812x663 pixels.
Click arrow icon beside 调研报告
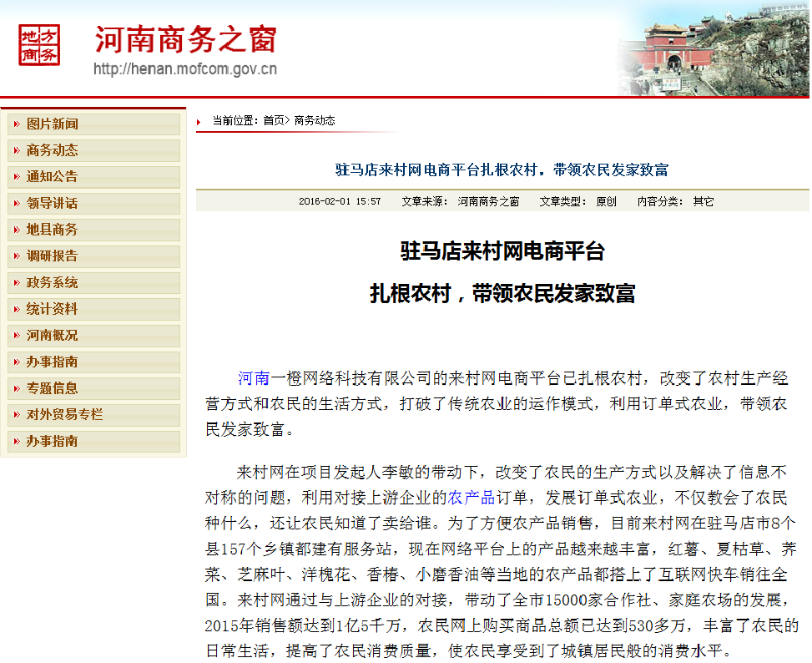(17, 256)
